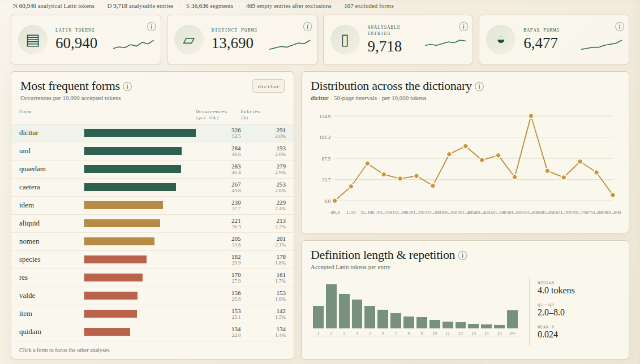Click the Analysable Entries rectangle icon
This screenshot has width=640, height=364.
click(345, 40)
